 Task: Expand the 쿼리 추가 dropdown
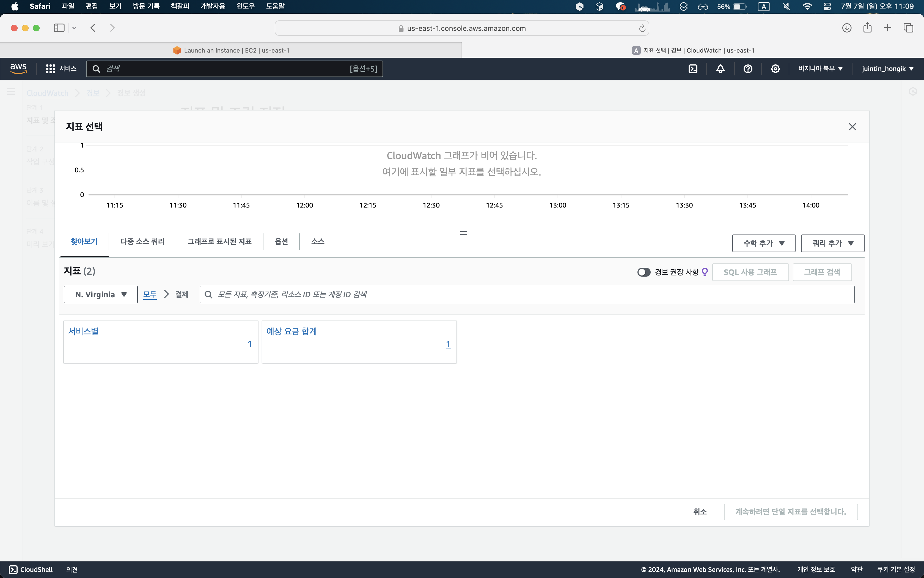tap(832, 243)
